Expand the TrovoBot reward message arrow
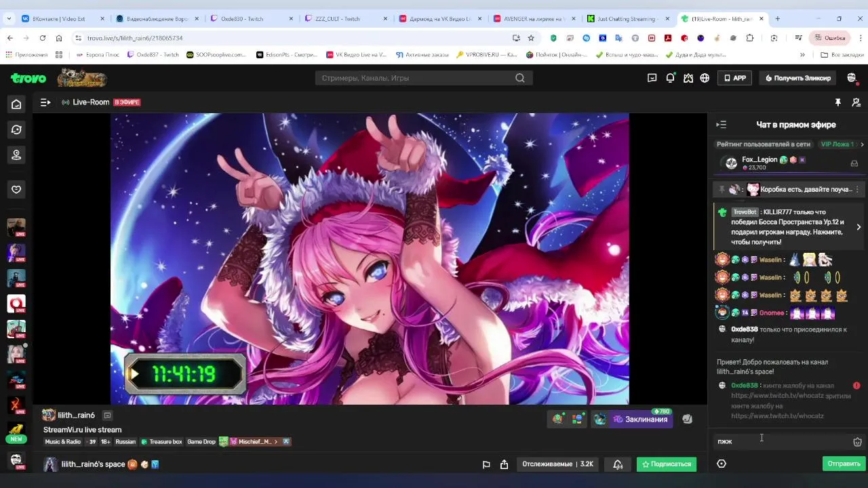868x488 pixels. pos(859,227)
